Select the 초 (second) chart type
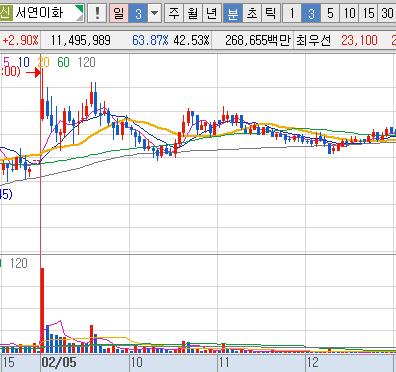This screenshot has height=372, width=396. click(252, 13)
